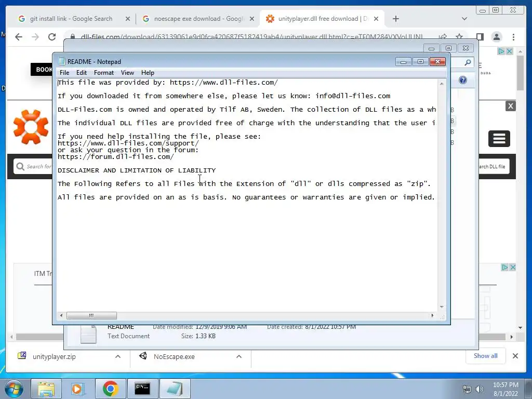Image resolution: width=532 pixels, height=399 pixels.
Task: Click the volume speaker tray icon
Action: pos(479,389)
